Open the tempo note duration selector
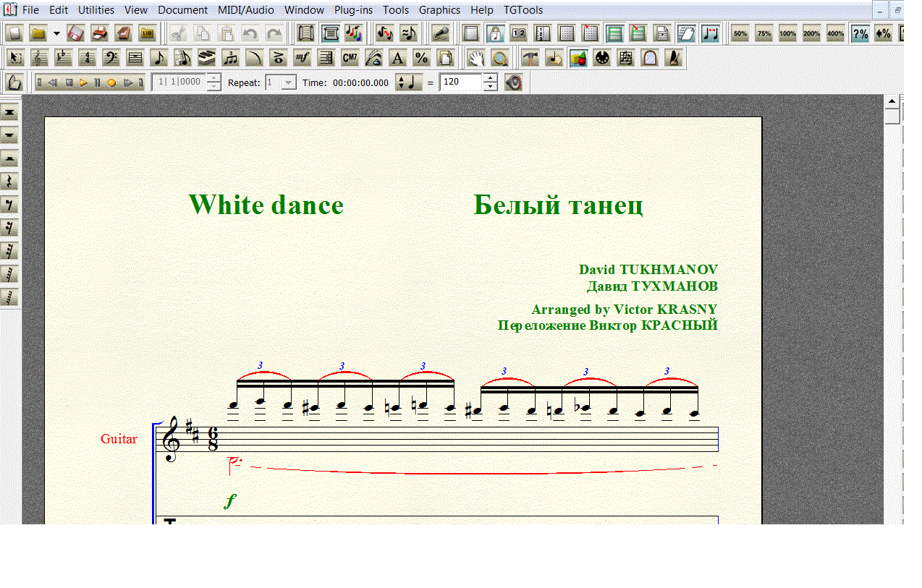This screenshot has height=588, width=922. 409,82
